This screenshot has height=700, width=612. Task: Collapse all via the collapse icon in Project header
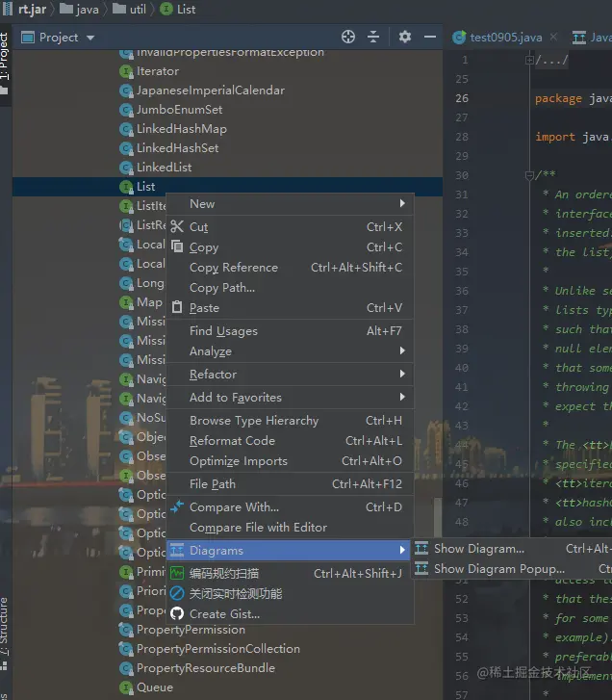pyautogui.click(x=373, y=37)
